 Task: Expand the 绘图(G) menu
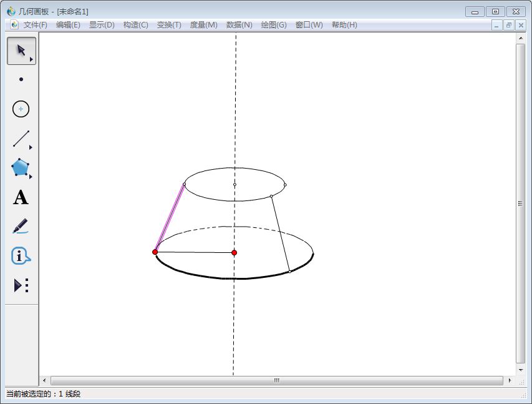pos(274,25)
